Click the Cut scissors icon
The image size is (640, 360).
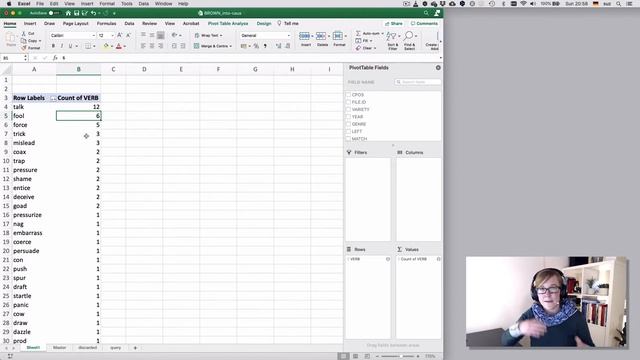pyautogui.click(x=24, y=33)
